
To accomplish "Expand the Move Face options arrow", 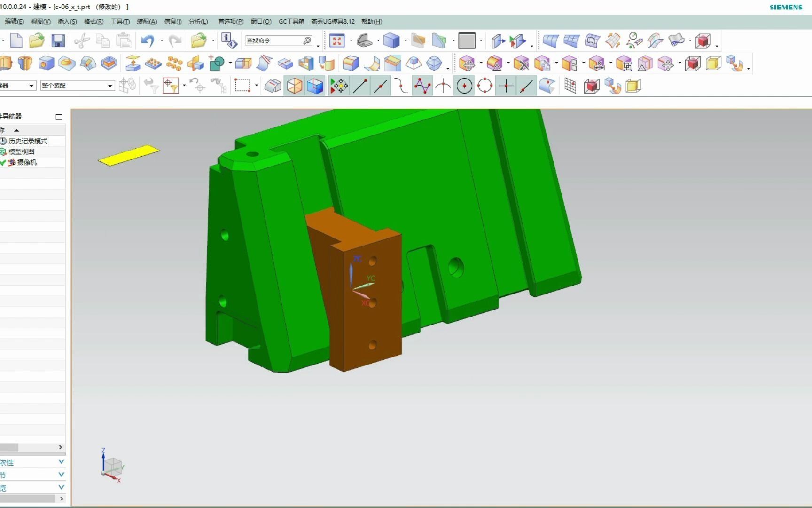I will pos(481,63).
